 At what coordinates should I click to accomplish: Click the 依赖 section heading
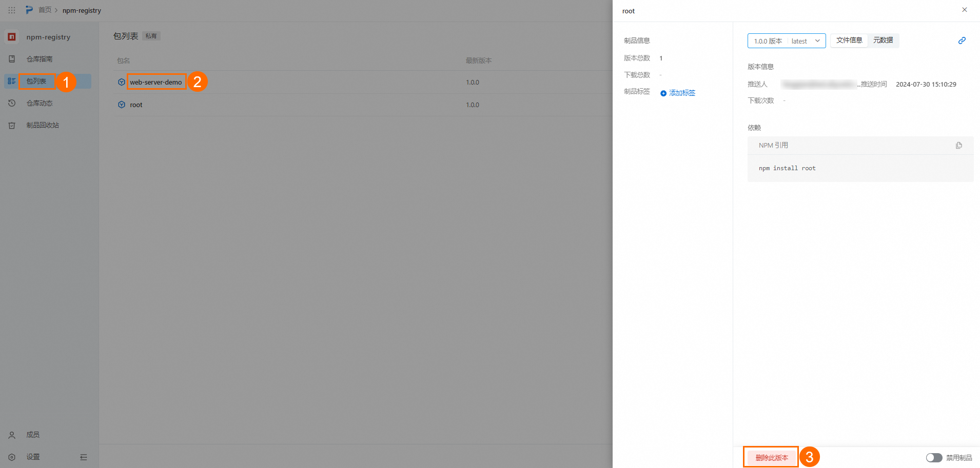click(x=754, y=128)
